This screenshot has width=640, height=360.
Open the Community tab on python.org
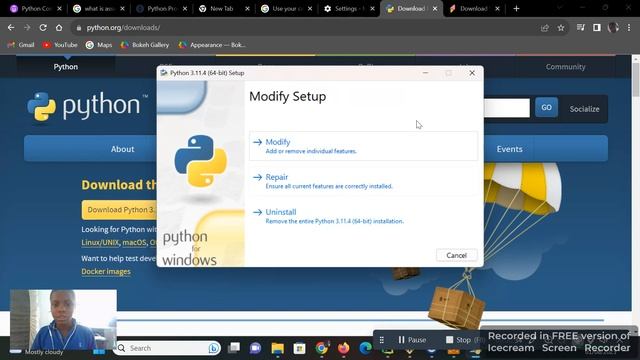tap(565, 67)
